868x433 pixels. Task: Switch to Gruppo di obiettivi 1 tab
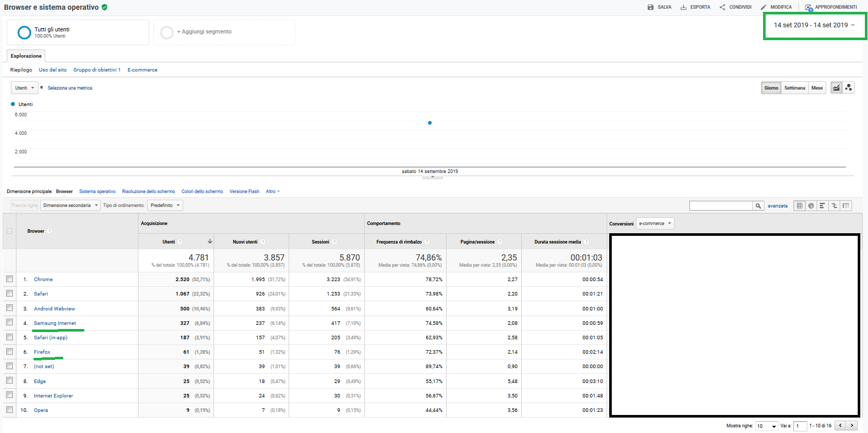tap(97, 70)
